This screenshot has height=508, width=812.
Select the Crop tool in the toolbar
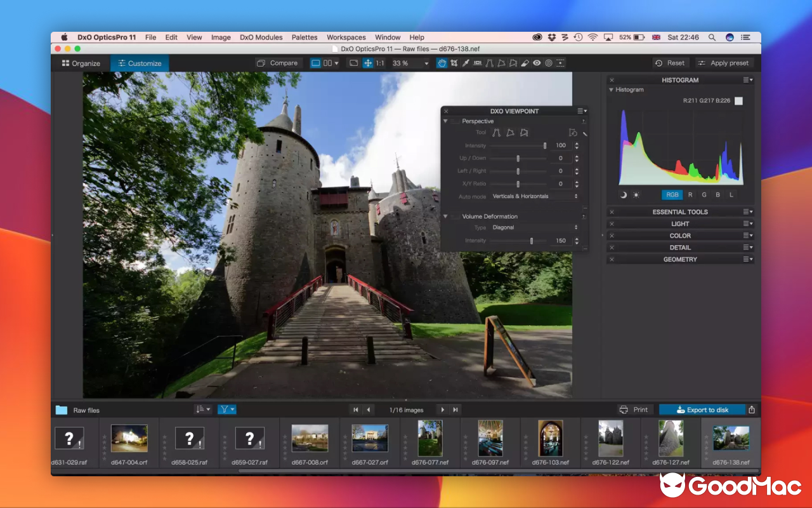[454, 63]
